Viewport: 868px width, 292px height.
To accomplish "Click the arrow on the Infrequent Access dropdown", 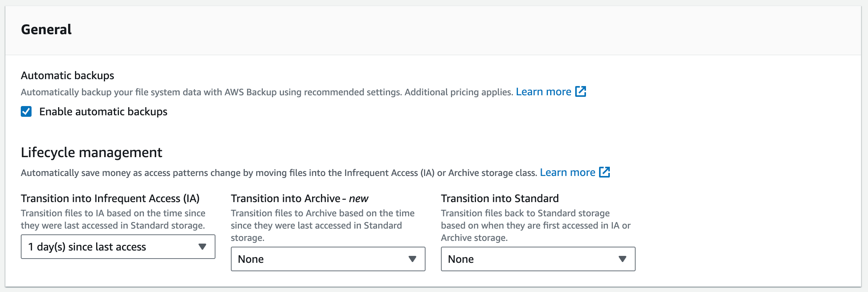I will pyautogui.click(x=202, y=247).
